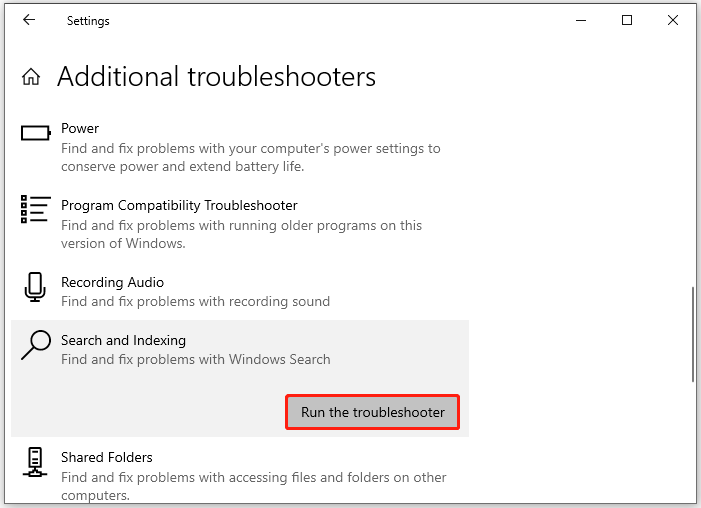Expand the Power troubleshooter entry
The height and width of the screenshot is (508, 701).
(x=250, y=148)
